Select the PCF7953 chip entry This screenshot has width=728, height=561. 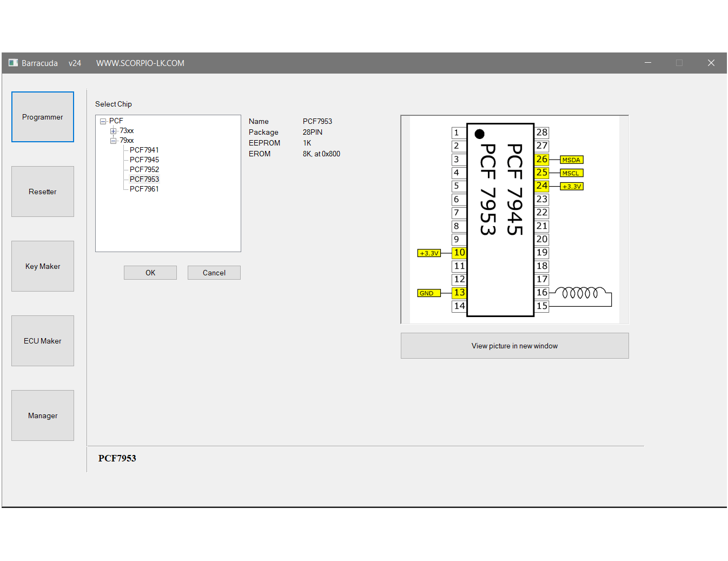point(144,180)
